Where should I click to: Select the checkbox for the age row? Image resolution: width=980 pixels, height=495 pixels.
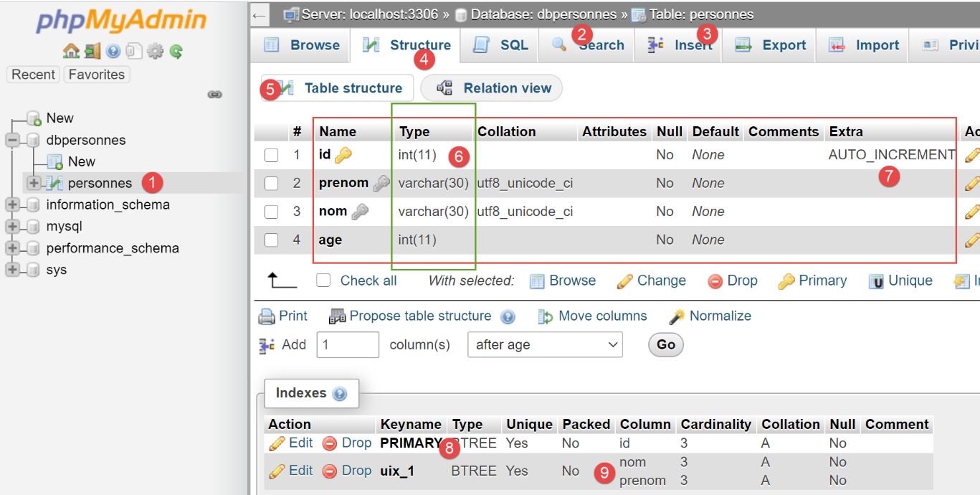(x=271, y=240)
